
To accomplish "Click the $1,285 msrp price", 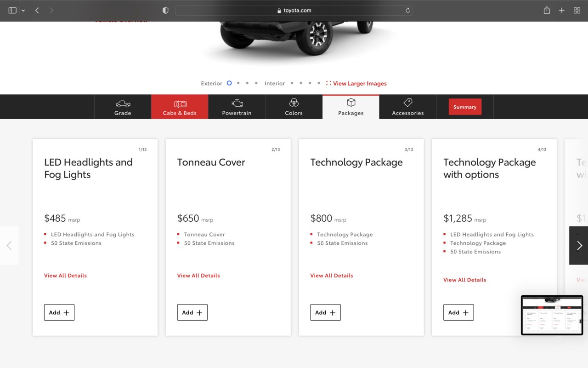I will click(x=465, y=218).
